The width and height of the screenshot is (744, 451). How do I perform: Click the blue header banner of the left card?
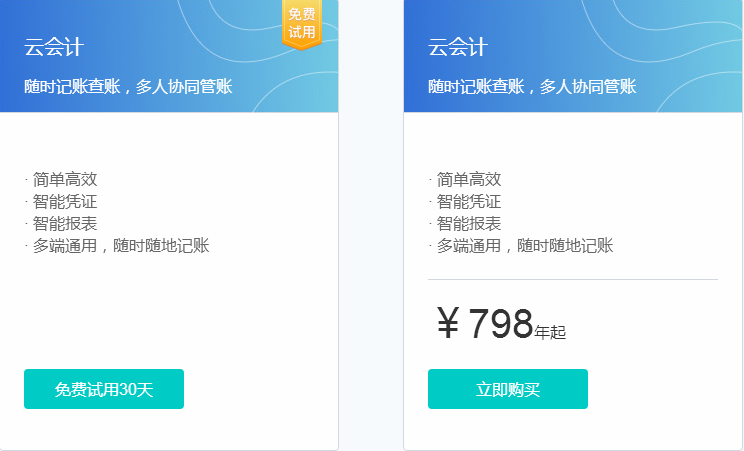(169, 56)
